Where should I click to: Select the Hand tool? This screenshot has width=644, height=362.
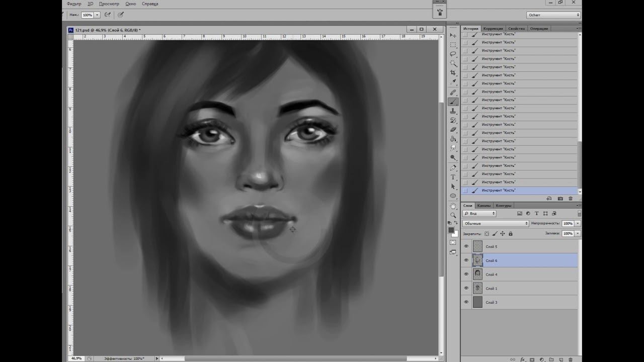click(x=453, y=206)
